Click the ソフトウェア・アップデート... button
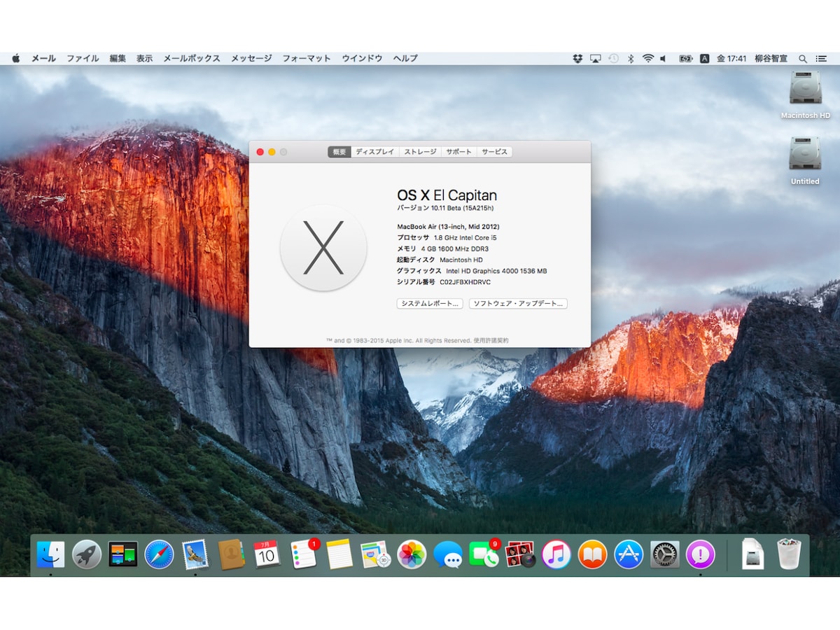The height and width of the screenshot is (630, 840). [518, 304]
